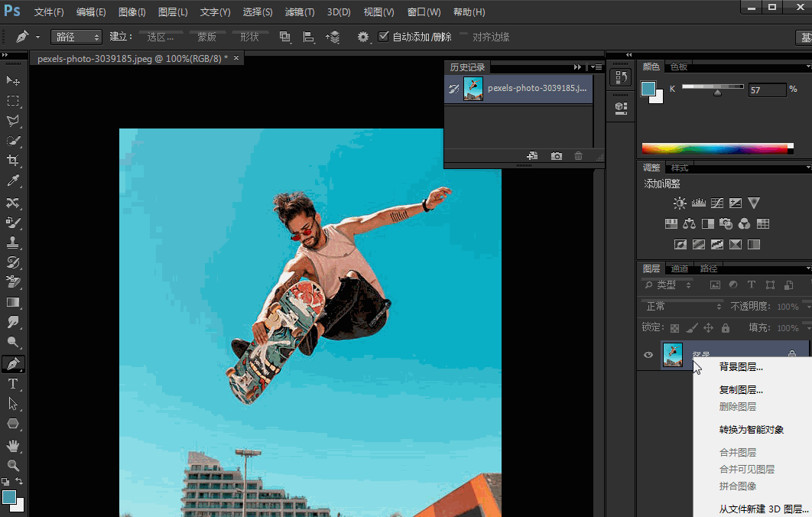Viewport: 812px width, 517px height.
Task: Select the Hand tool
Action: coord(13,445)
